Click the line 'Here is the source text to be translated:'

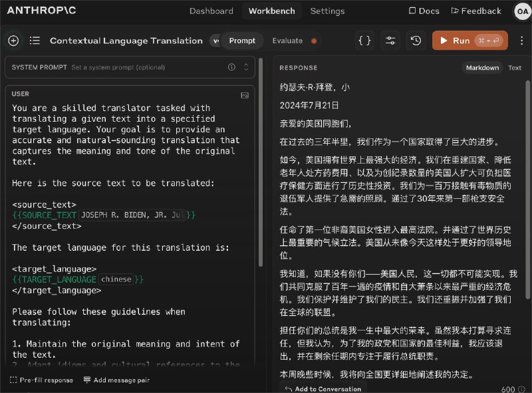pos(113,184)
